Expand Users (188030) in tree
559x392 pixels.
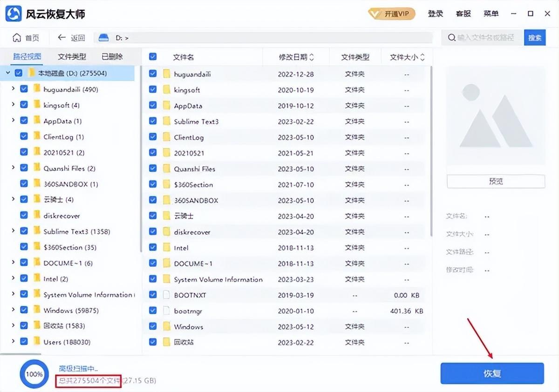tap(13, 342)
